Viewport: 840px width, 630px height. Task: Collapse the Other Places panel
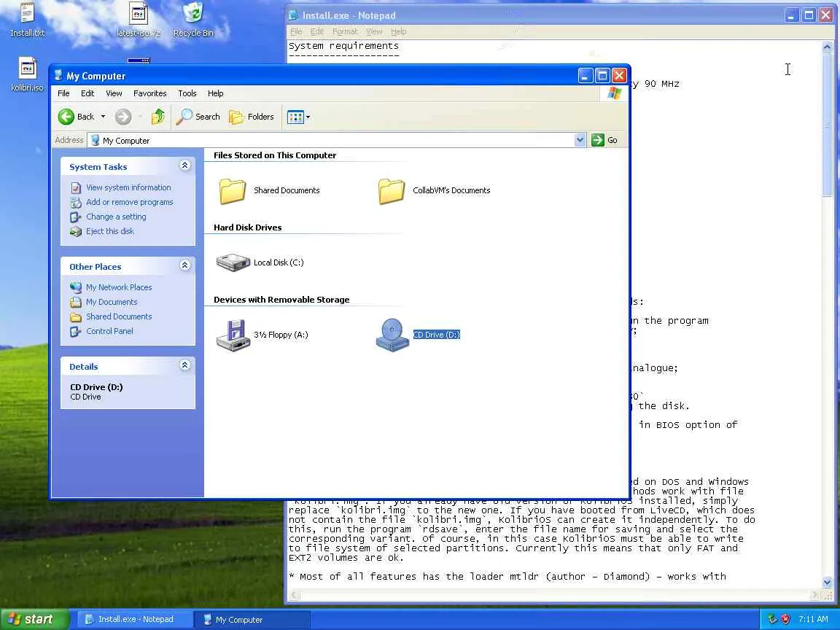[184, 265]
